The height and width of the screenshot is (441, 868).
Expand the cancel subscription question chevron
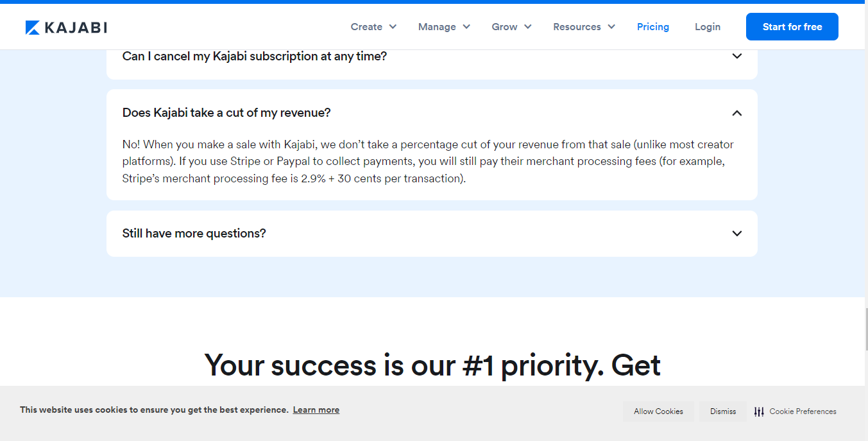[737, 56]
